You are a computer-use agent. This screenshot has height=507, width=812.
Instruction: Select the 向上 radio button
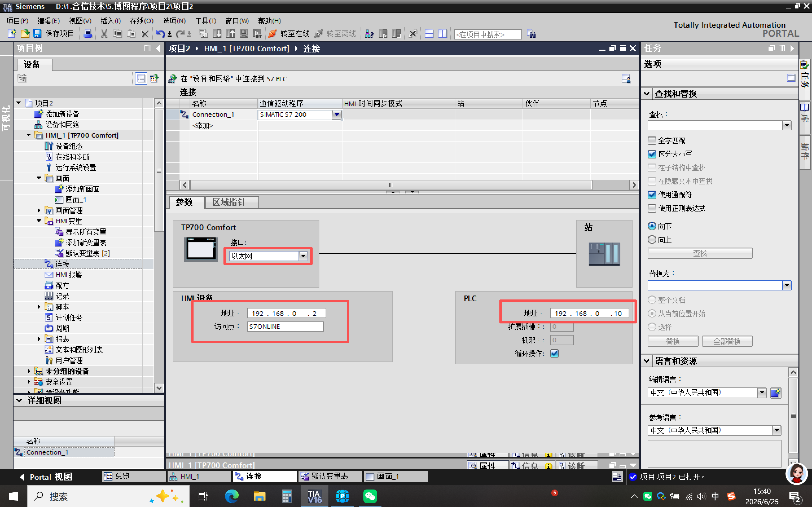(x=652, y=239)
